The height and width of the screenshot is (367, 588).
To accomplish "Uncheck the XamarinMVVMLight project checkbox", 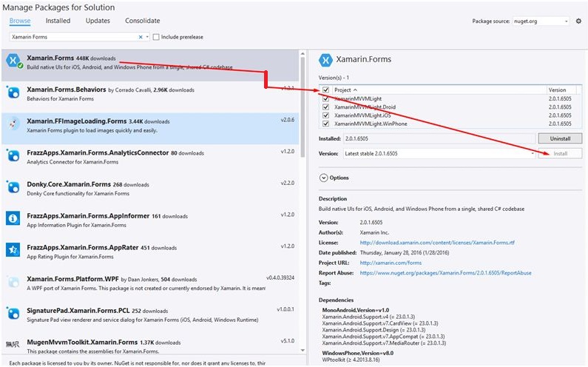I will (326, 98).
